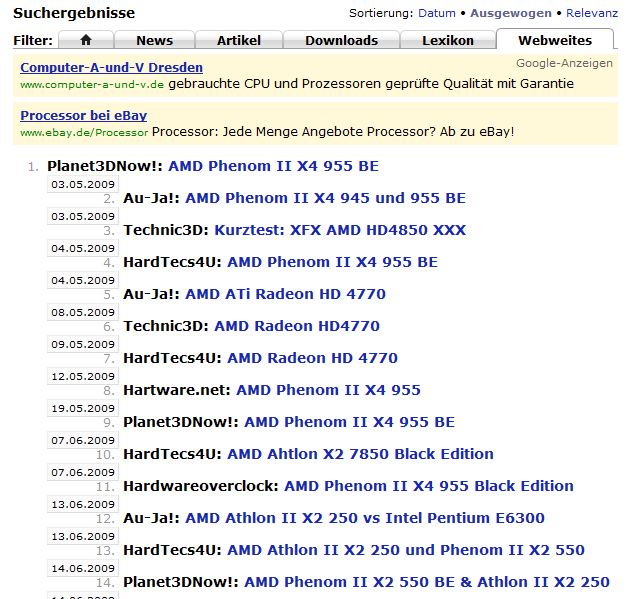Click the 14.06.2009 date label above result 14
The height and width of the screenshot is (599, 627).
[83, 568]
